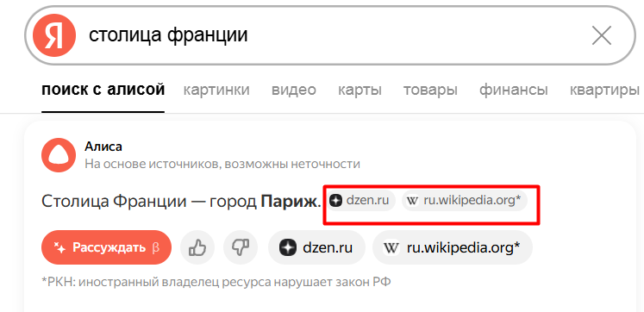Viewport: 644px width, 312px height.
Task: Click the "Алиса" name heading
Action: (x=103, y=147)
